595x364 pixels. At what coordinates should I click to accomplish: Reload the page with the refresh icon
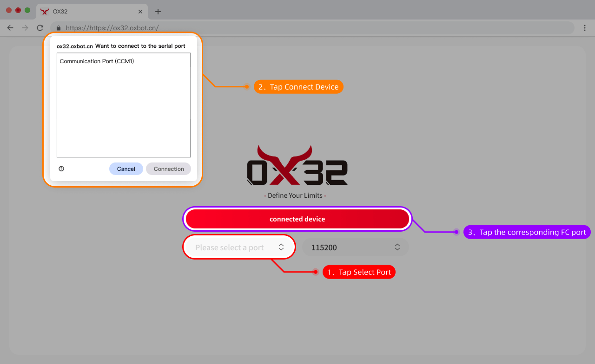pyautogui.click(x=40, y=28)
